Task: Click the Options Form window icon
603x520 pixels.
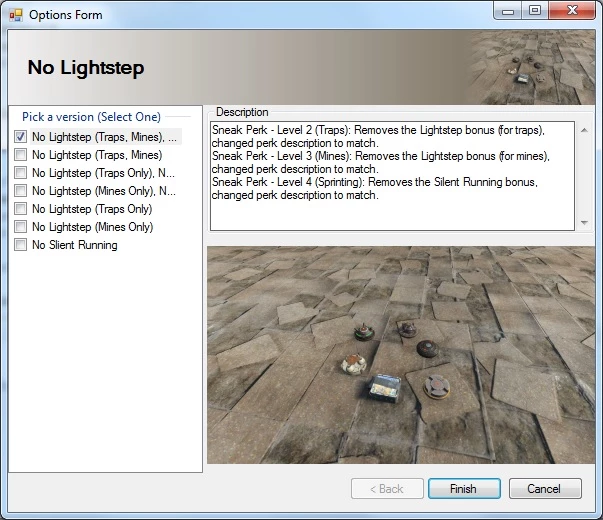Action: [16, 15]
